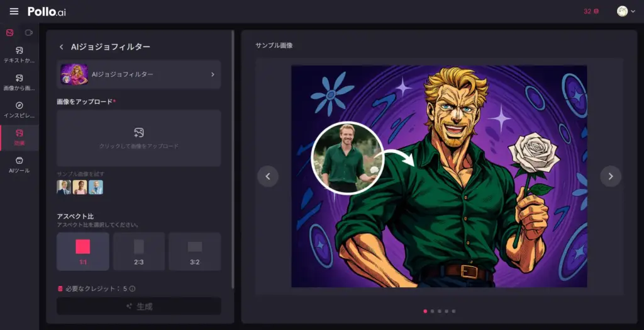The image size is (644, 330).
Task: Select the first carousel dot
Action: pyautogui.click(x=425, y=311)
